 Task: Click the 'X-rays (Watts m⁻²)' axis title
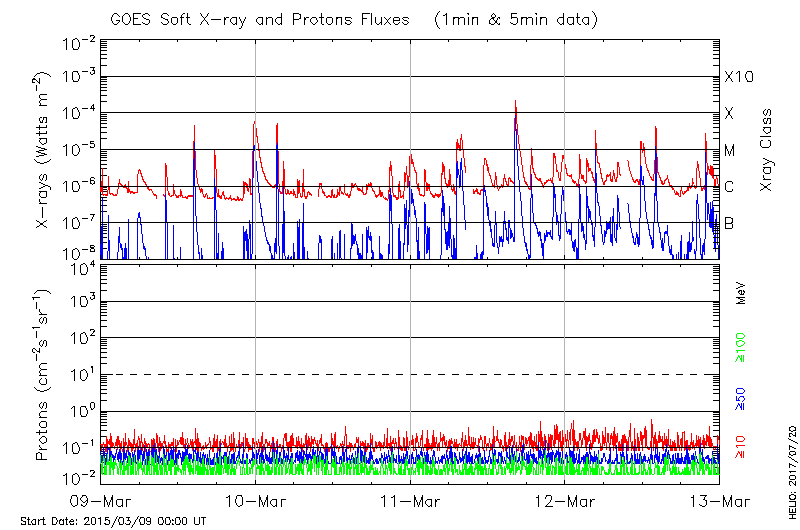point(44,150)
